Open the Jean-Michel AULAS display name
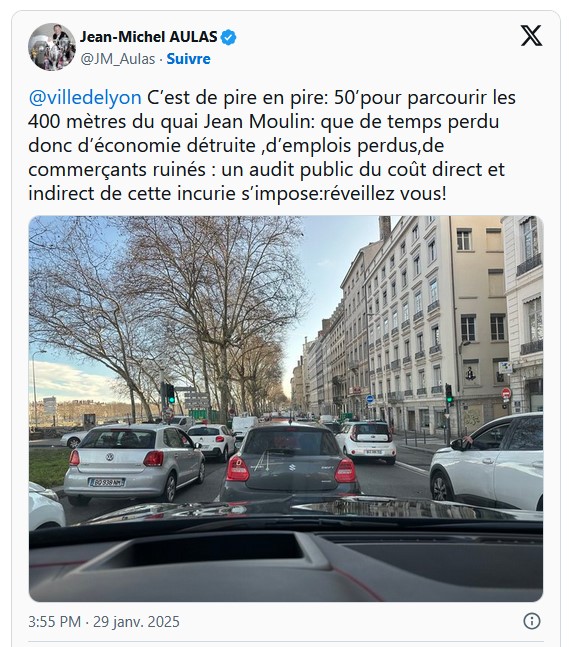The width and height of the screenshot is (569, 647). pos(149,37)
